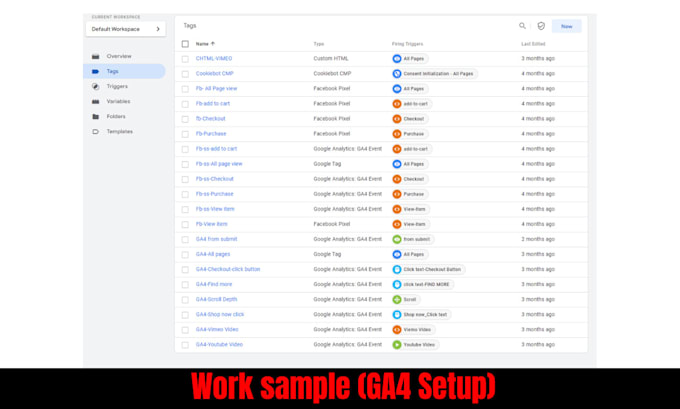
Task: Open the GA4-Find more tag
Action: tap(214, 285)
